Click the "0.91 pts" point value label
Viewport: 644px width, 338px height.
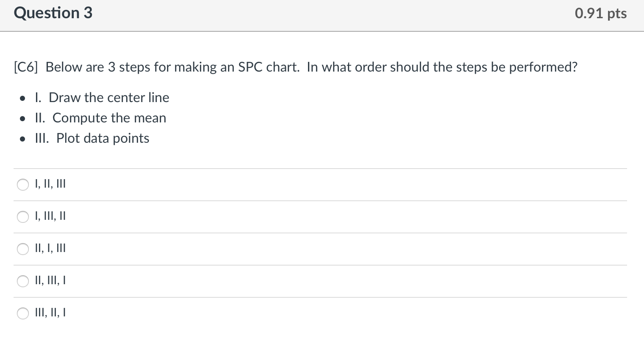coord(600,13)
